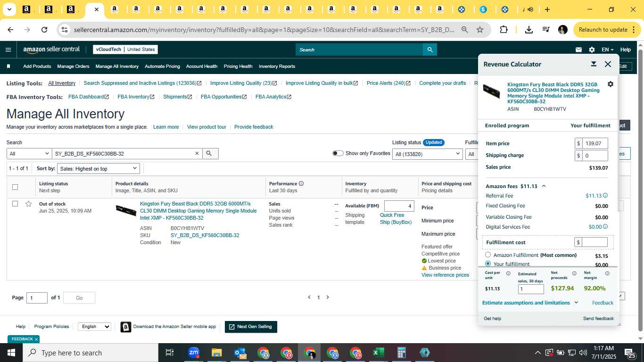Expand Estimate assumptions and limitations
The width and height of the screenshot is (644, 362).
pos(530,303)
